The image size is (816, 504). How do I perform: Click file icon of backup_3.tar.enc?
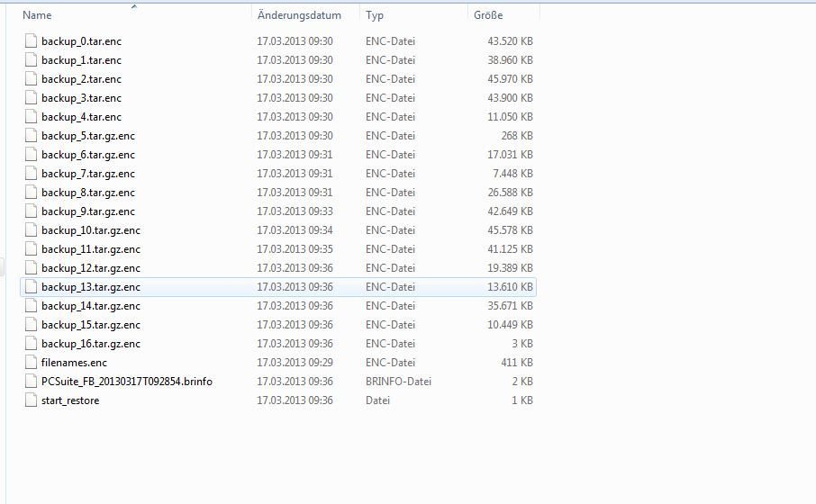point(32,98)
